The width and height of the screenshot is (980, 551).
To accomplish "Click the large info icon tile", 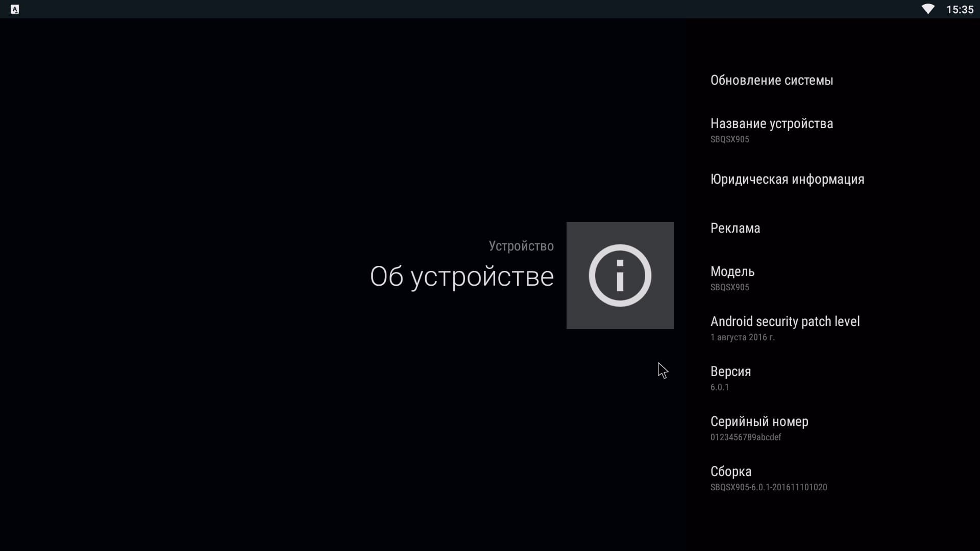I will pos(620,275).
